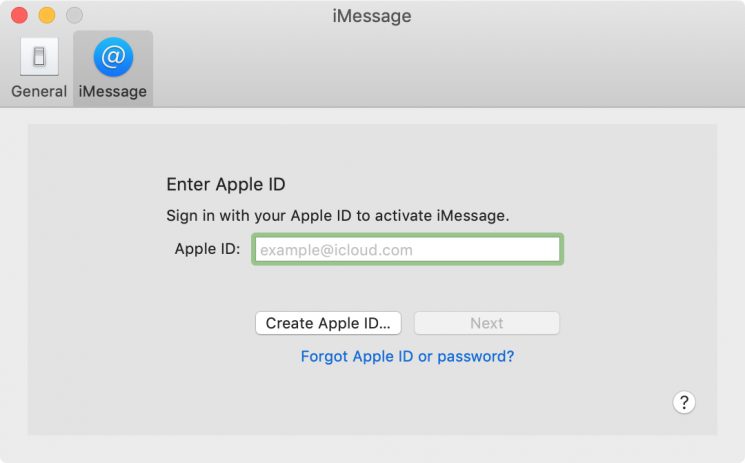The image size is (745, 463).
Task: Focus the Apple ID text field
Action: (x=407, y=249)
